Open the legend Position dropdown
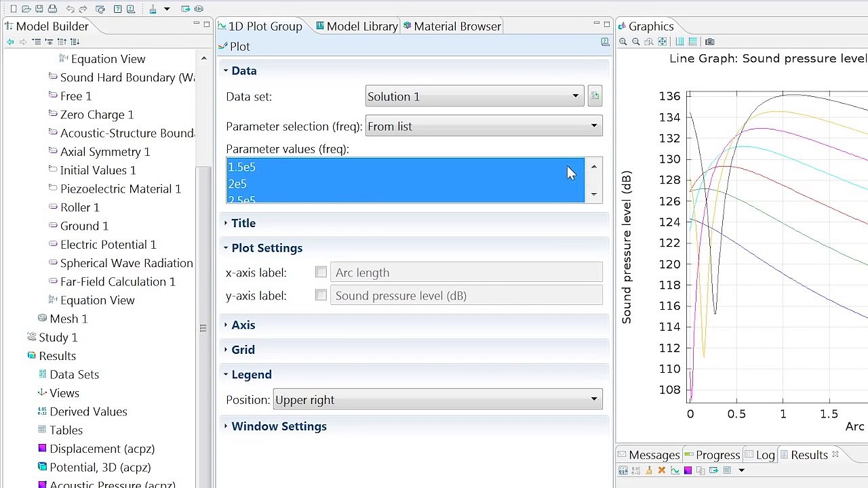Screen dimensions: 868x488 pyautogui.click(x=437, y=400)
